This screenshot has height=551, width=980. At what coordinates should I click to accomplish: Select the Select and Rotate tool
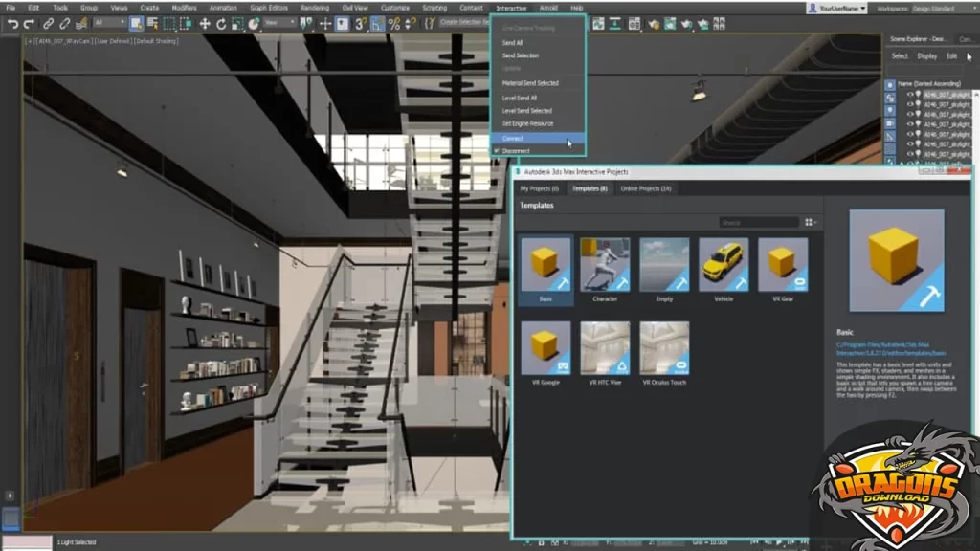[x=221, y=23]
